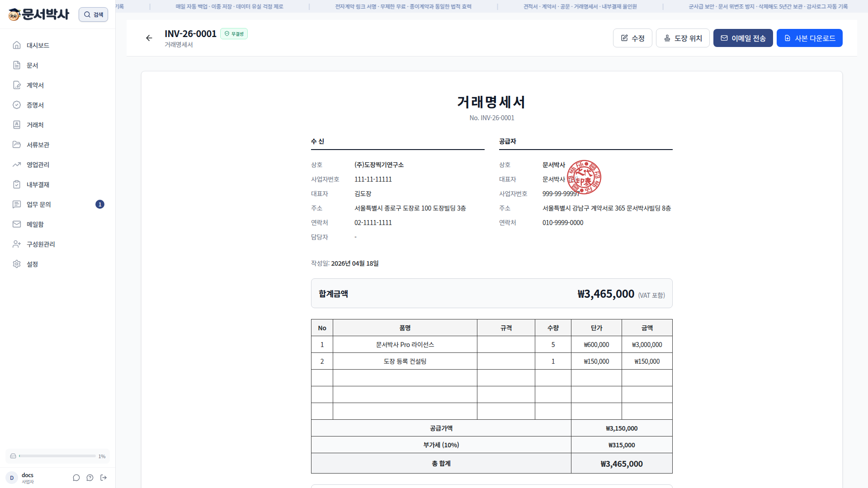868x488 pixels.
Task: Click the 증명서 certificate icon in sidebar
Action: [x=17, y=105]
